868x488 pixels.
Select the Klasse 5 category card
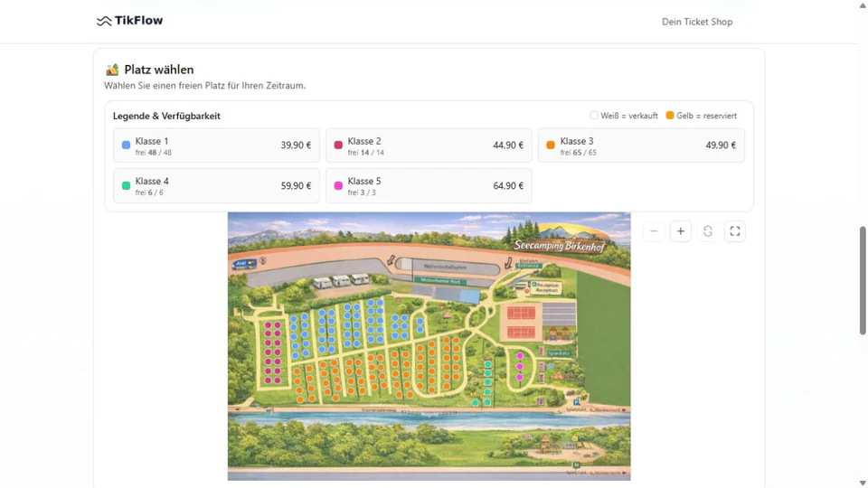[x=429, y=186]
